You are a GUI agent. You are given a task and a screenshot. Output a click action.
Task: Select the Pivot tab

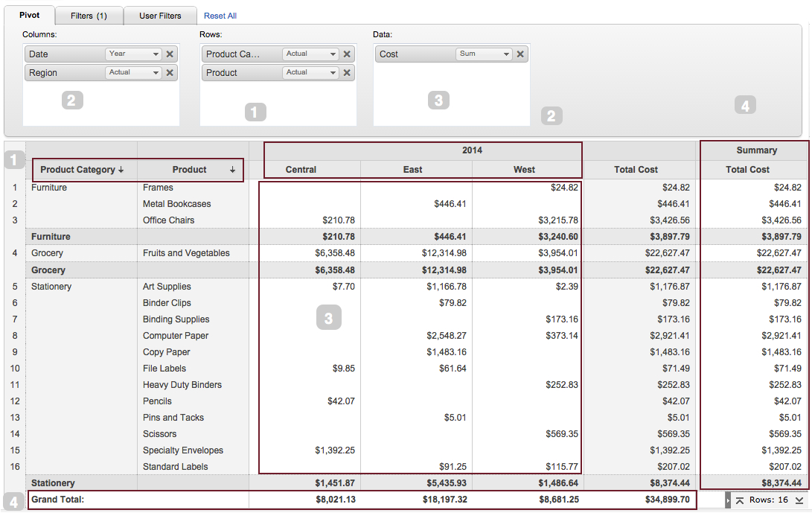click(x=30, y=15)
